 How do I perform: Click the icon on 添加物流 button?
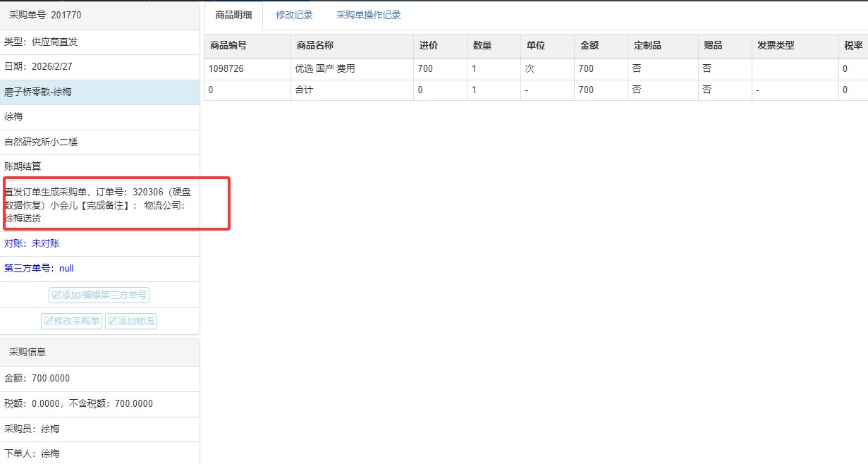click(113, 322)
